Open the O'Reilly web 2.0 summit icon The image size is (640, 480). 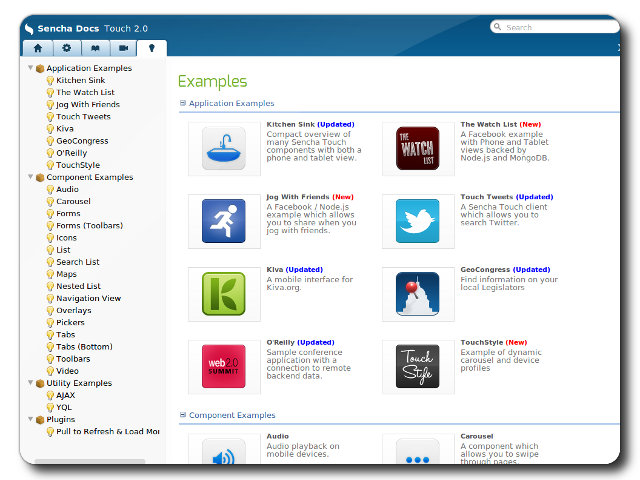pyautogui.click(x=224, y=366)
